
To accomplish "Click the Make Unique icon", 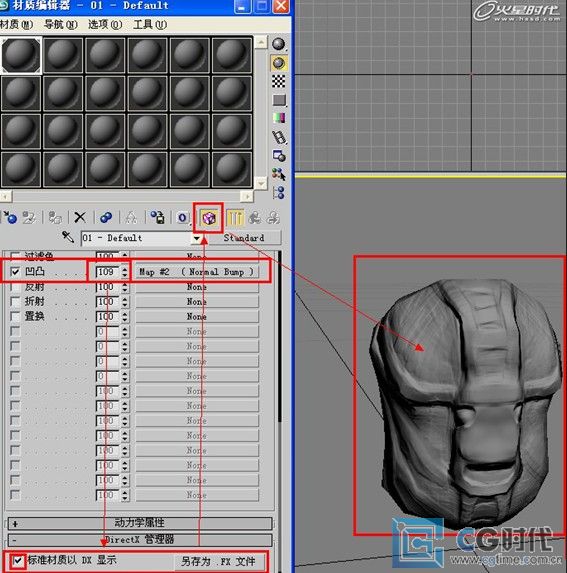I will 131,217.
